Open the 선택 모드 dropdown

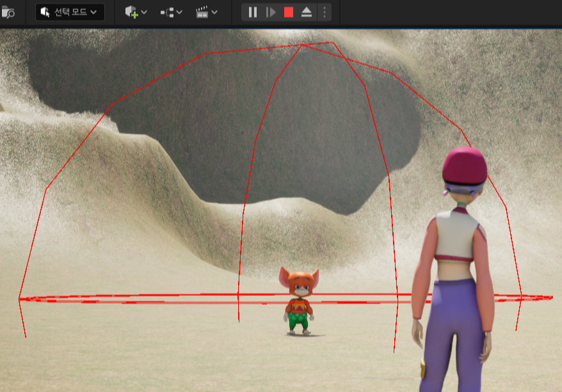pyautogui.click(x=70, y=12)
